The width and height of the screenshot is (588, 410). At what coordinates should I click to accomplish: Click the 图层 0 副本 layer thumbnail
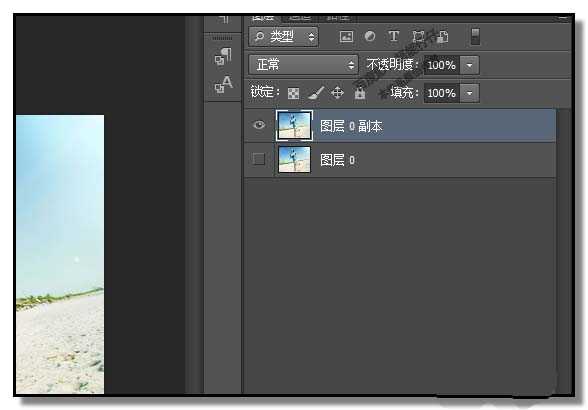[294, 126]
